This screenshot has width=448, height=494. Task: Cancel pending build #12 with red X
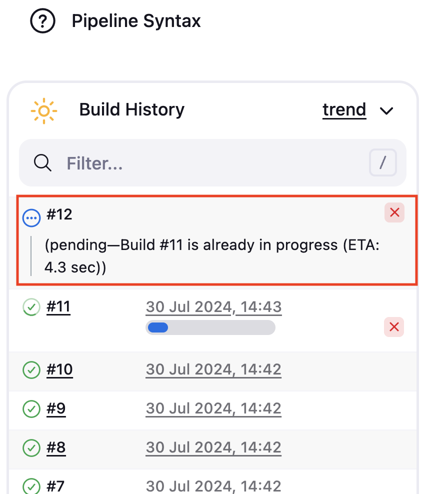point(394,212)
